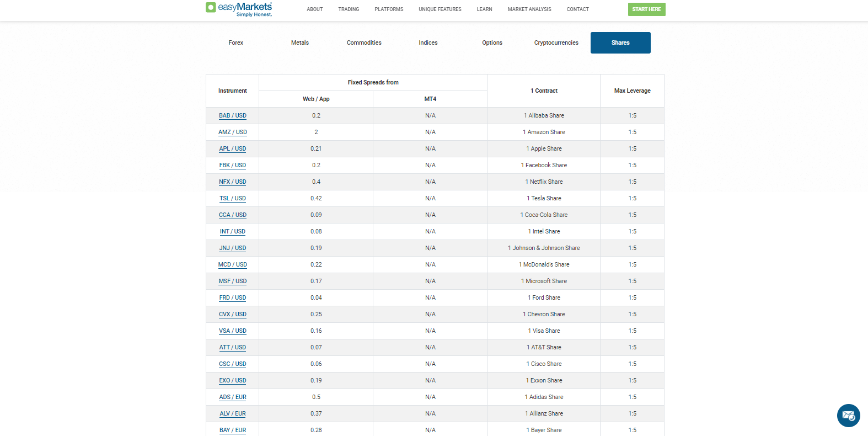Viewport: 868px width, 436px height.
Task: Select the 1 McDonald's Share cell
Action: pos(544,264)
